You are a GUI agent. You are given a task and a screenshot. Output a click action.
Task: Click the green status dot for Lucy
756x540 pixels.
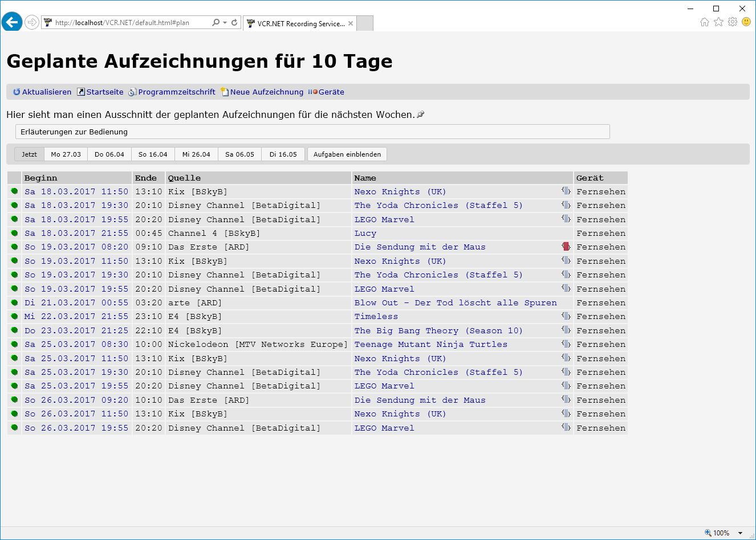pos(14,233)
